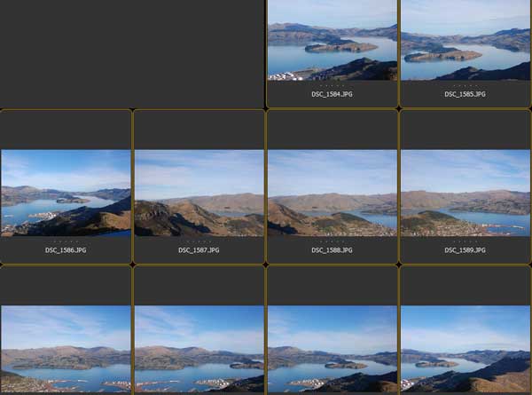Screen dimensions: 532x395
Task: Set rating using dots above DSC_1589.JPG name
Action: pos(465,241)
